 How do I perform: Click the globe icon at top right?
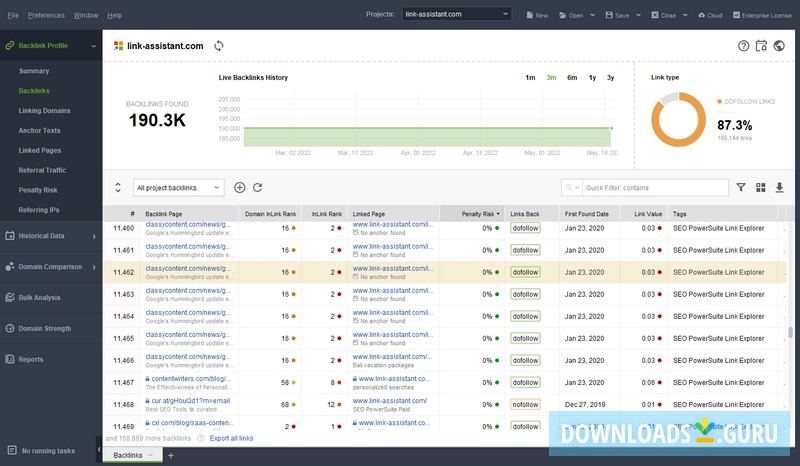[x=780, y=46]
